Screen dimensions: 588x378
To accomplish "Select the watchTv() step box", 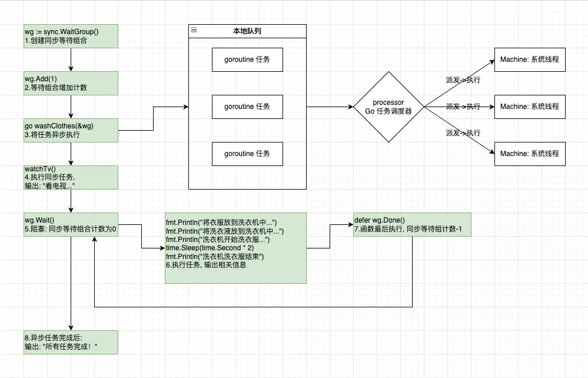I will point(71,177).
